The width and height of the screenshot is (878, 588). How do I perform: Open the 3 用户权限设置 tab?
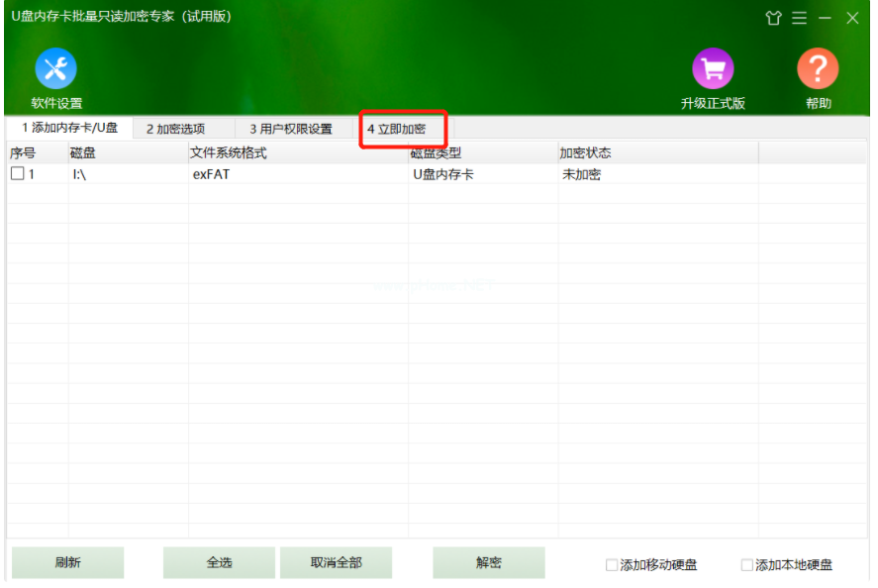pyautogui.click(x=291, y=129)
